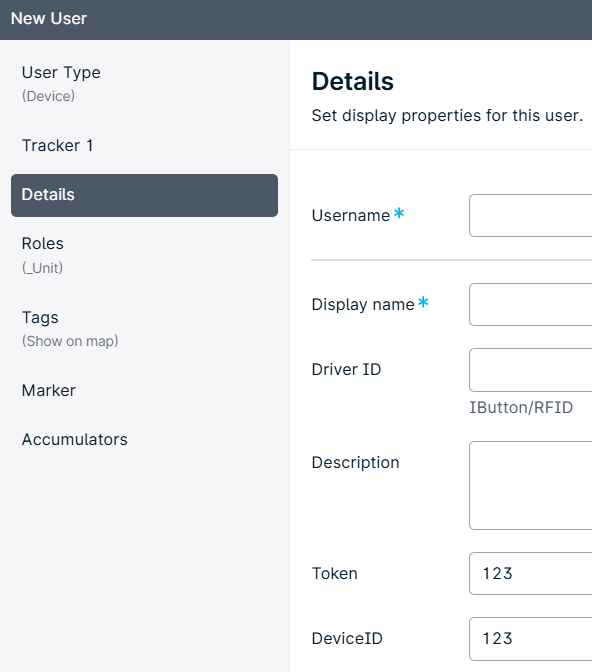Click the Username input field
The width and height of the screenshot is (592, 672).
531,216
